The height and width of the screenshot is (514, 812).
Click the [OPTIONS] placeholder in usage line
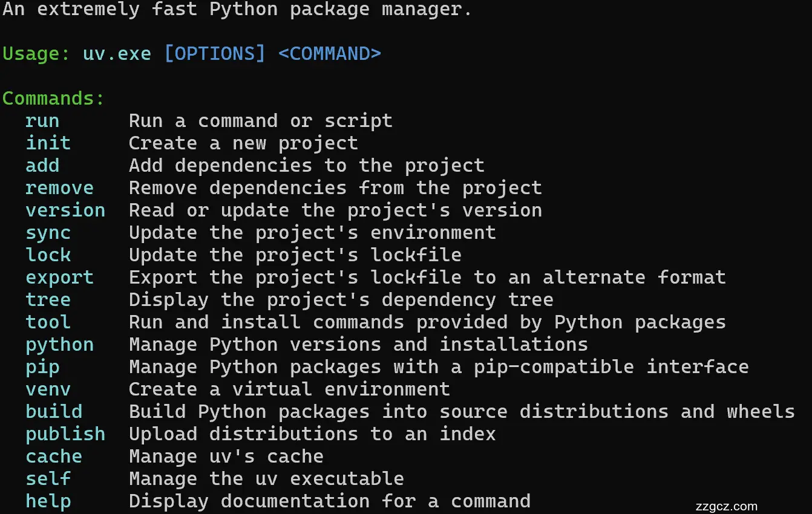point(215,54)
